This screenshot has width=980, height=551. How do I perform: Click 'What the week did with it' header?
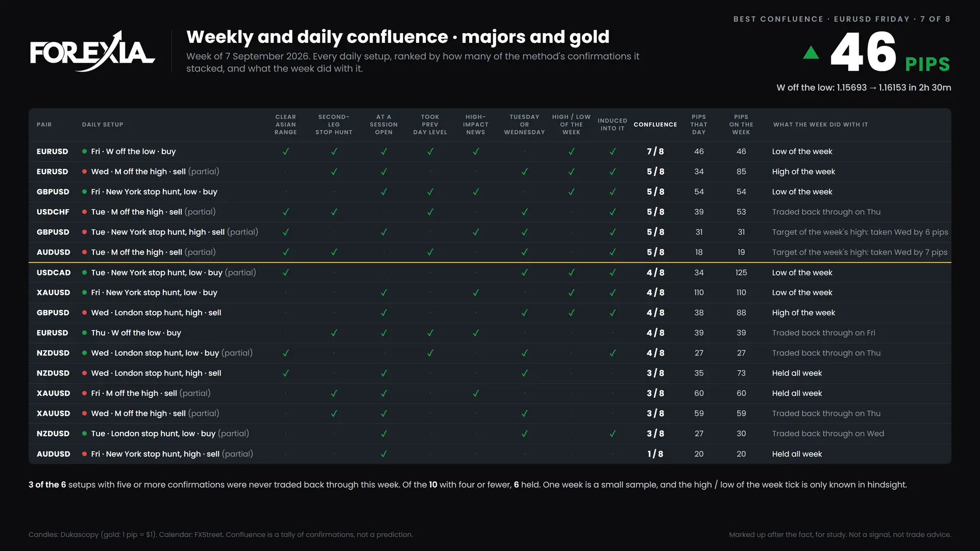[820, 124]
